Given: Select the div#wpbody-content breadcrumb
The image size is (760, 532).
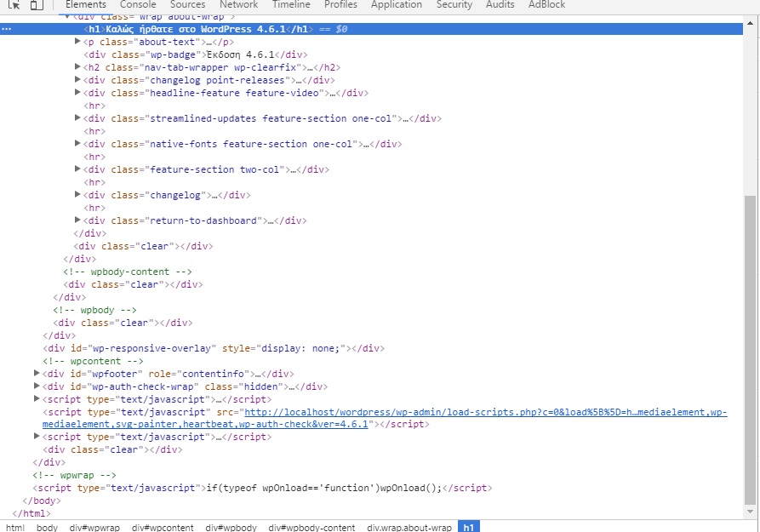Looking at the screenshot, I should [311, 527].
